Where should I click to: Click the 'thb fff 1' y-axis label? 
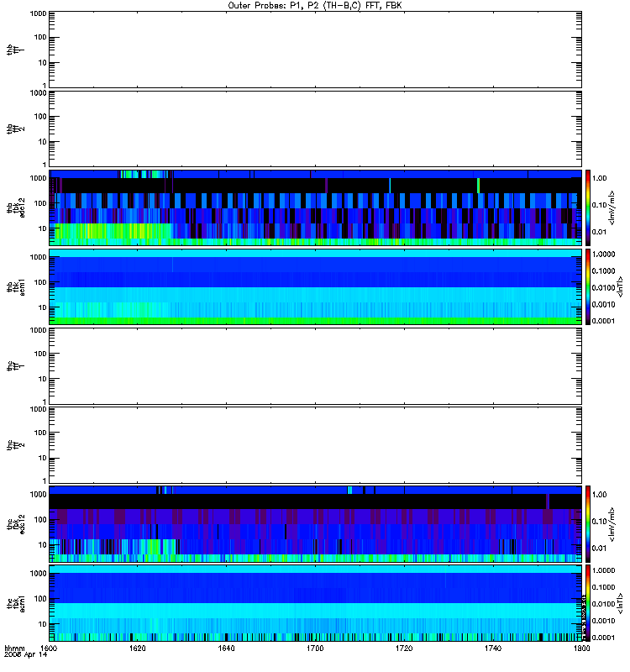point(16,50)
